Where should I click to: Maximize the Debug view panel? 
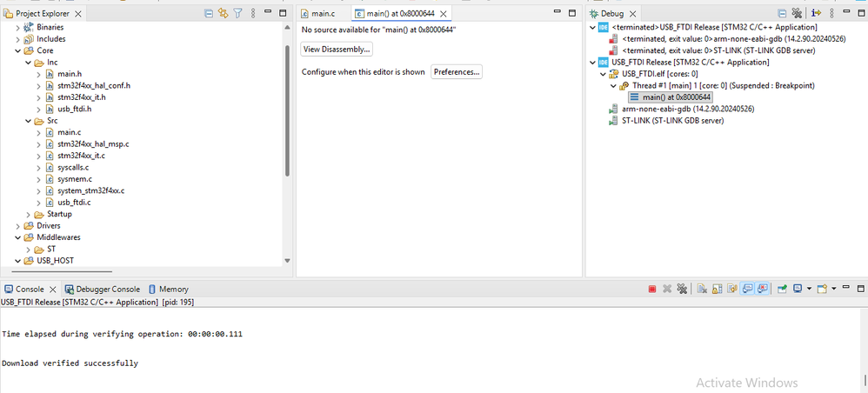click(x=861, y=13)
